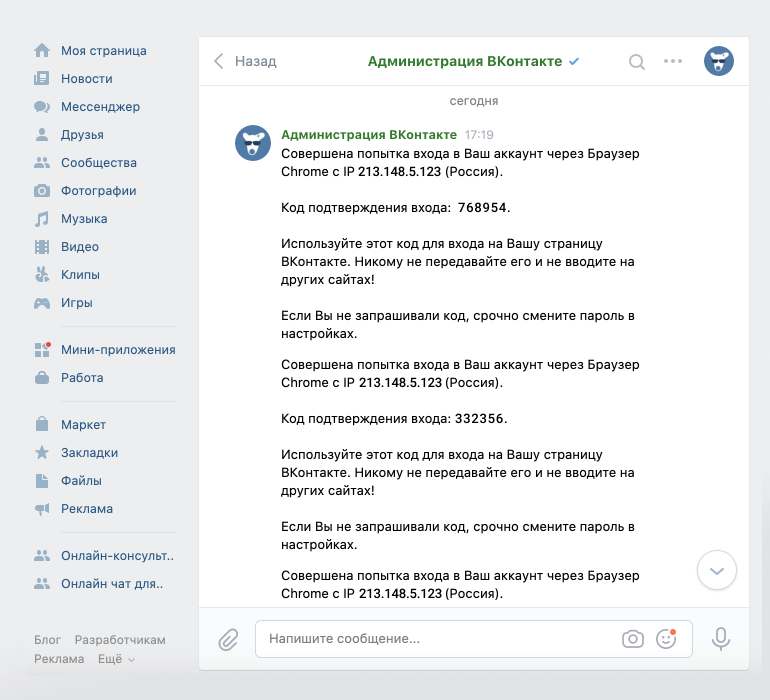
Task: Click the Разработчикам footer link
Action: coord(120,640)
